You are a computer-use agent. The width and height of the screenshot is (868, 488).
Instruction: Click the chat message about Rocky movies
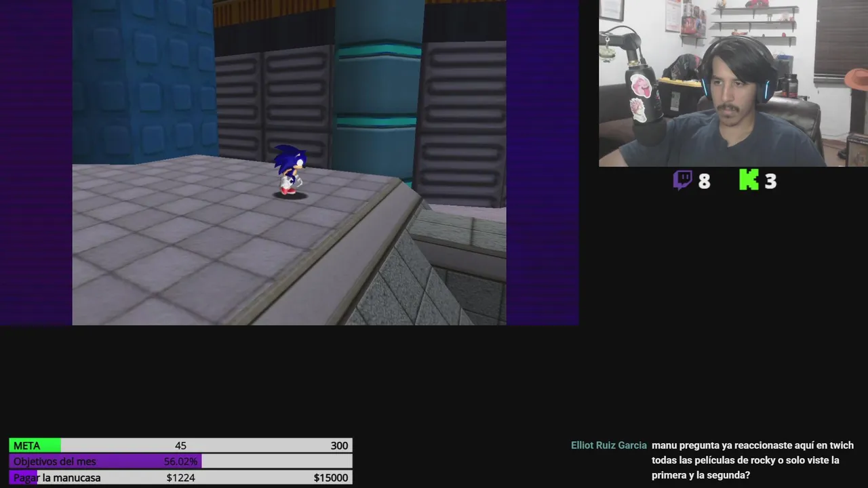[753, 460]
